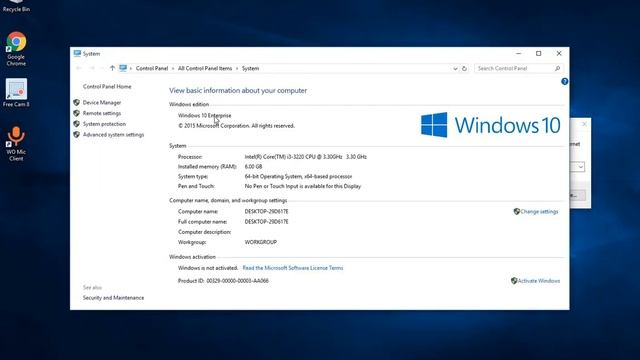
Task: Open Security and Maintenance link
Action: click(x=113, y=298)
